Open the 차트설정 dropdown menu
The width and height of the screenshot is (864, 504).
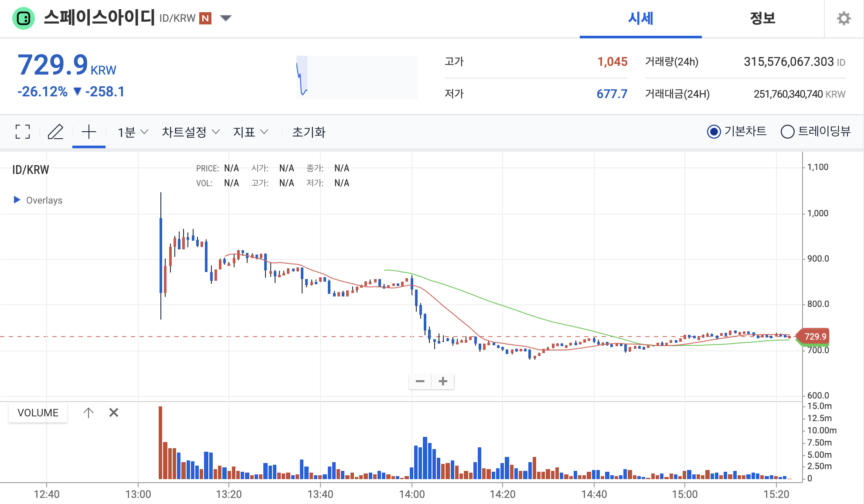click(190, 132)
